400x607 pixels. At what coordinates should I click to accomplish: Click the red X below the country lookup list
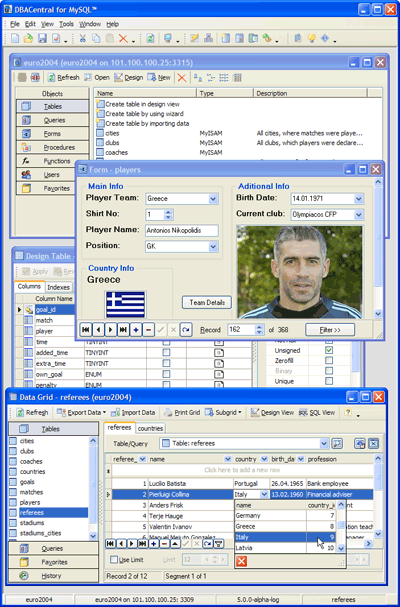pyautogui.click(x=241, y=561)
